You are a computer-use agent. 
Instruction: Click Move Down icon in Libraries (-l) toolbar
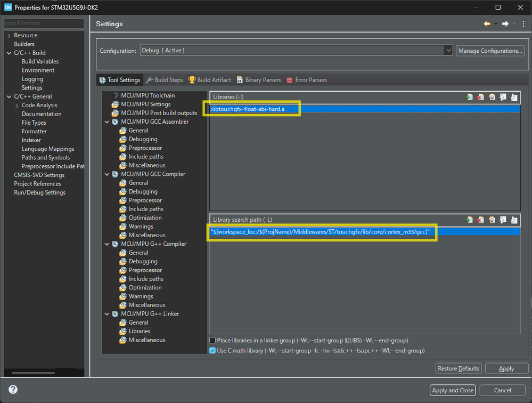pos(514,97)
